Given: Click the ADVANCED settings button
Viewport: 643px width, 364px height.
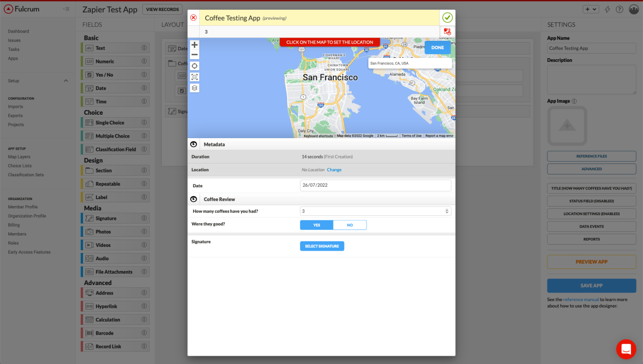Looking at the screenshot, I should (x=592, y=169).
